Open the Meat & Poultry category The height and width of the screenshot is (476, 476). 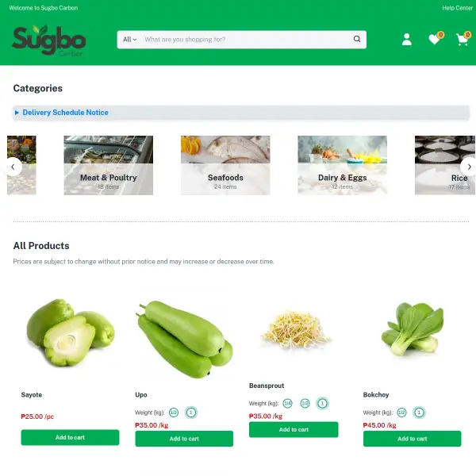point(109,165)
